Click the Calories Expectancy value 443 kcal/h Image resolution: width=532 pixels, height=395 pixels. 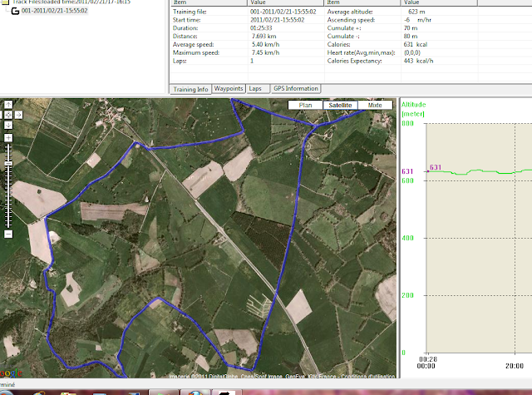tap(418, 61)
